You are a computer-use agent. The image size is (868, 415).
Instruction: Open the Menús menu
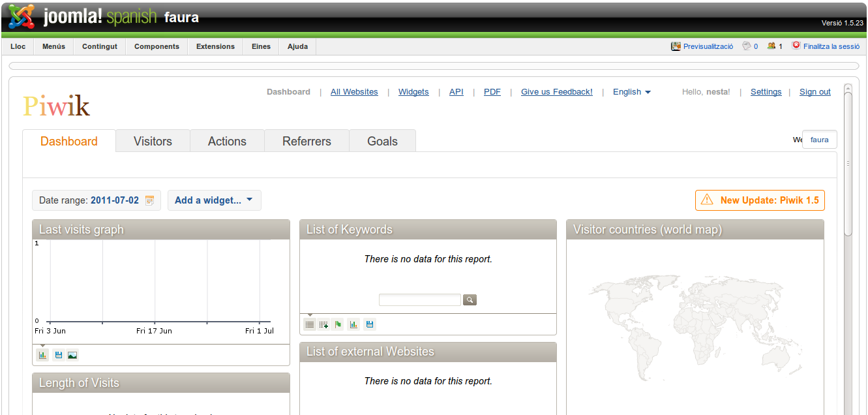click(x=53, y=46)
